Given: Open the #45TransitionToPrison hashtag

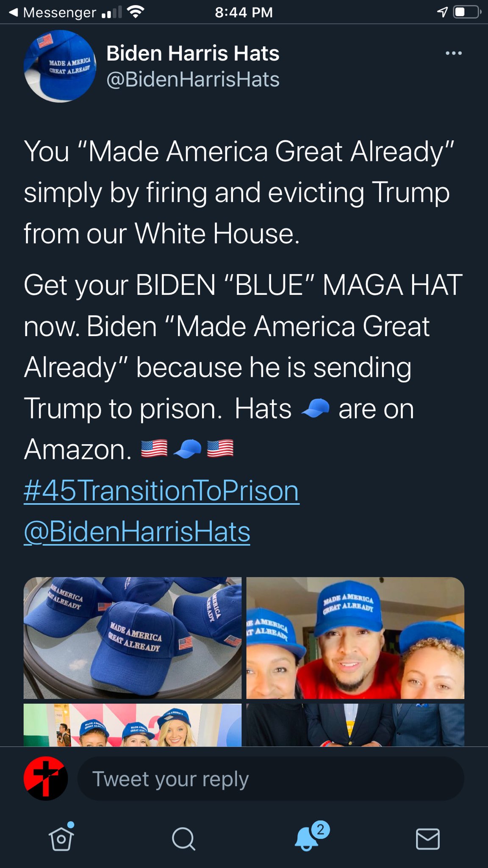Looking at the screenshot, I should click(161, 491).
